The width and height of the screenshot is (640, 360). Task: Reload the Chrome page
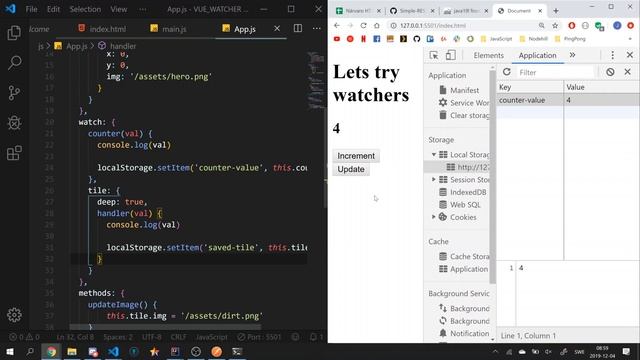(363, 25)
